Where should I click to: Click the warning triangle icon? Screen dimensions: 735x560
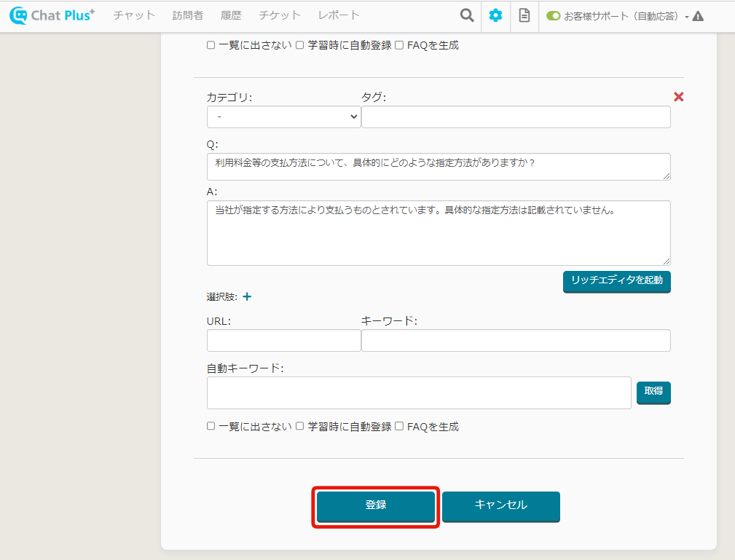[698, 16]
